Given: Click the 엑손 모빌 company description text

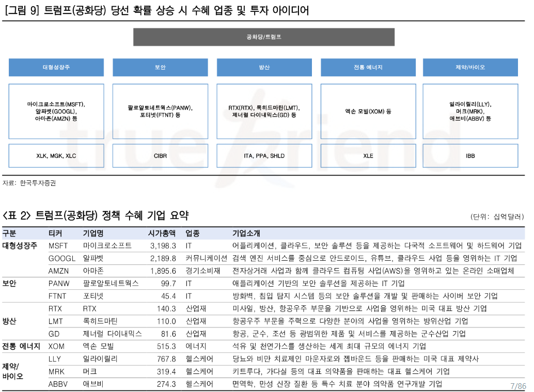Looking at the screenshot, I should [329, 347].
